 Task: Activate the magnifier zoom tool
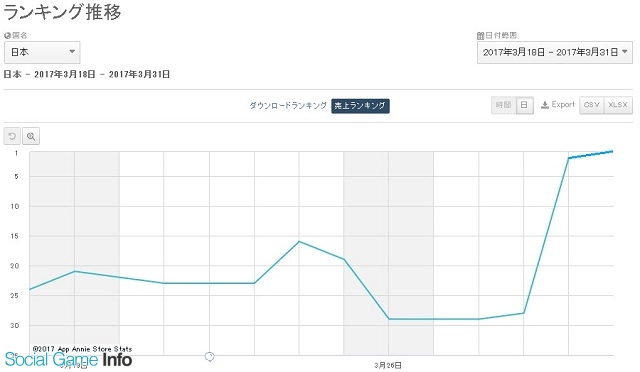31,136
